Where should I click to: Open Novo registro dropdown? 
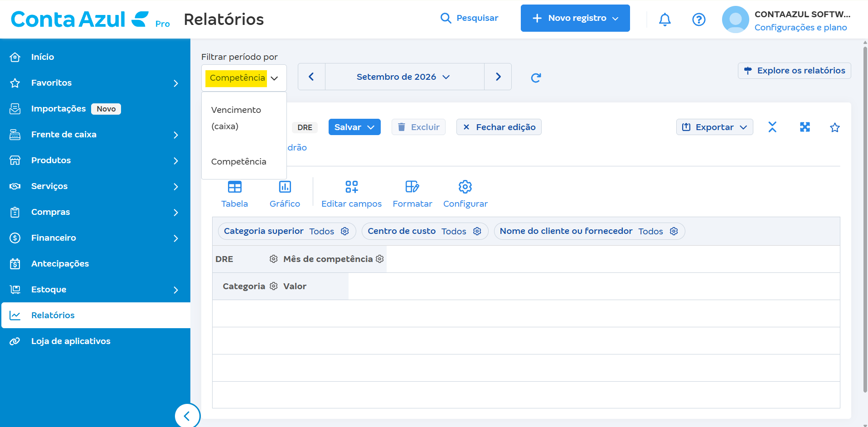[575, 18]
